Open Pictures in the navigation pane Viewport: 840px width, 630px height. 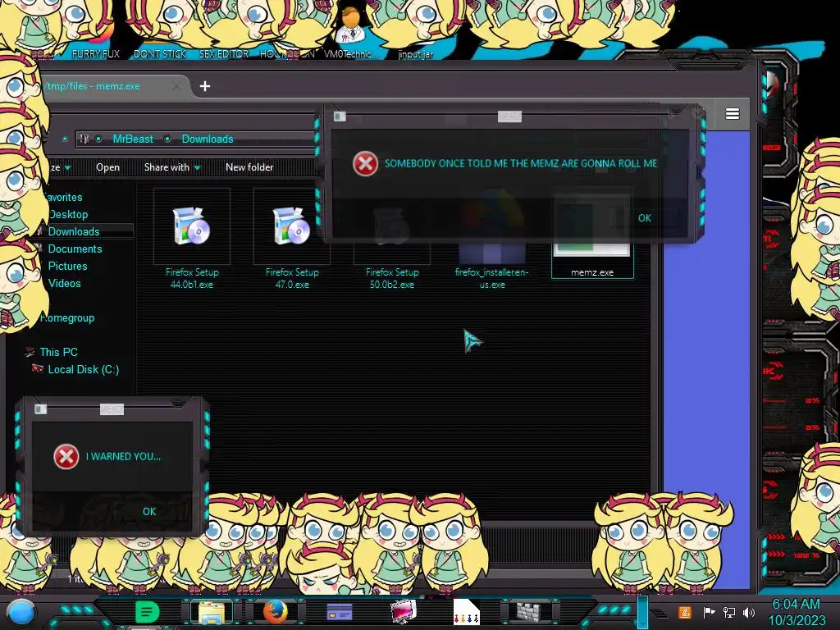(67, 266)
